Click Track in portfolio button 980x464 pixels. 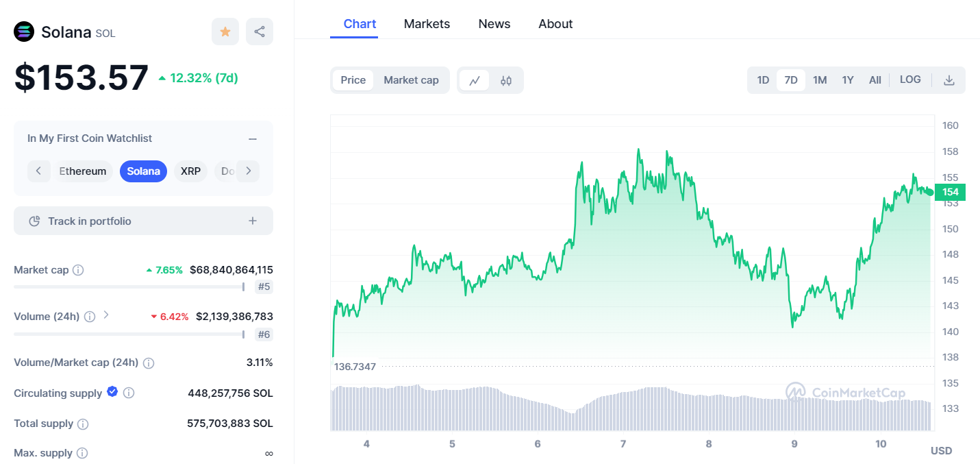tap(143, 221)
